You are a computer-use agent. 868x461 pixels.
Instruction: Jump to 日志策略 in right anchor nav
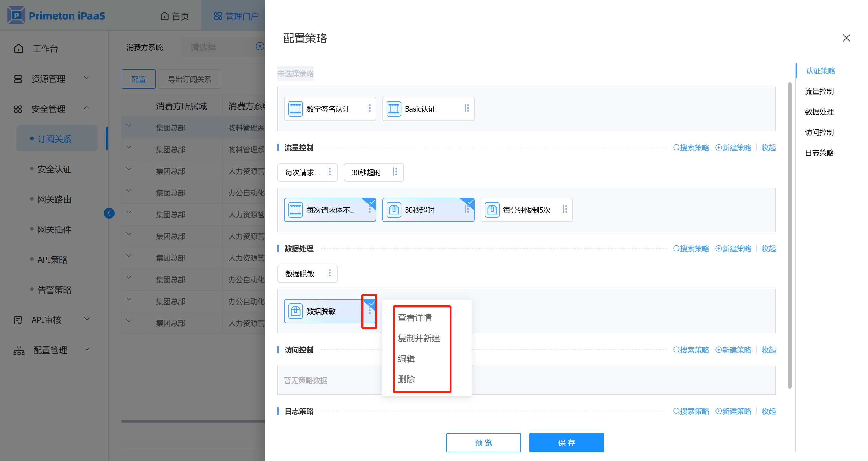819,153
